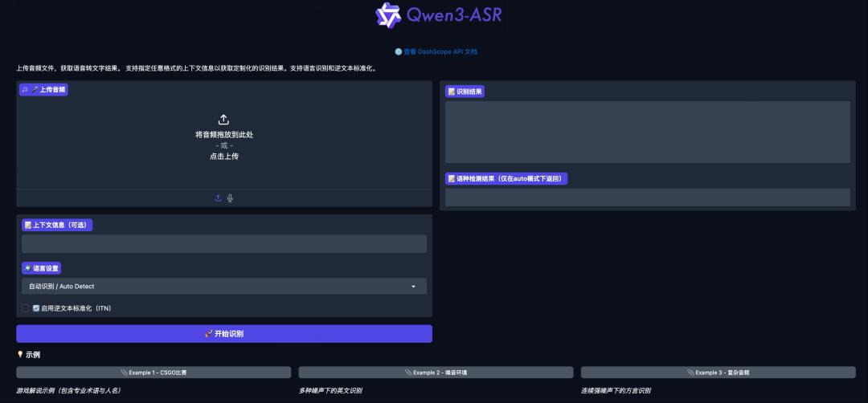Click the upload arrow icon in drop zone
This screenshot has width=868, height=403.
click(224, 120)
